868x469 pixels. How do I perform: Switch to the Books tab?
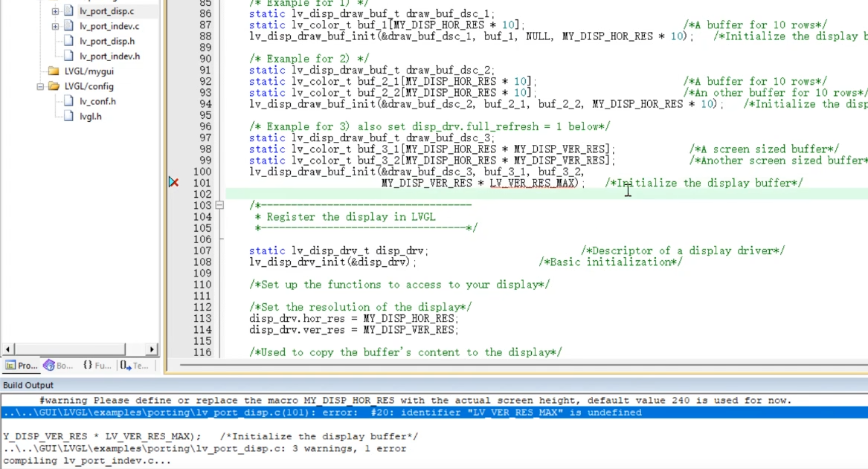(x=58, y=366)
